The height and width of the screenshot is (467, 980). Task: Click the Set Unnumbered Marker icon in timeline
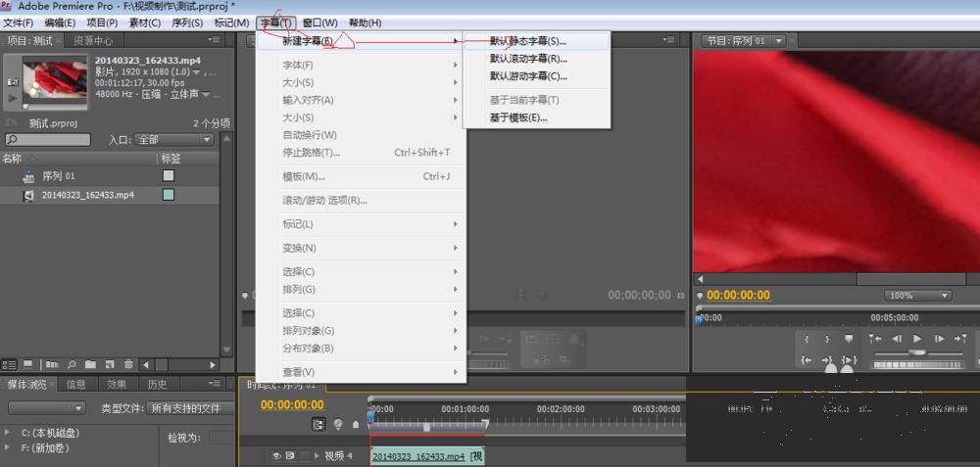pyautogui.click(x=356, y=424)
